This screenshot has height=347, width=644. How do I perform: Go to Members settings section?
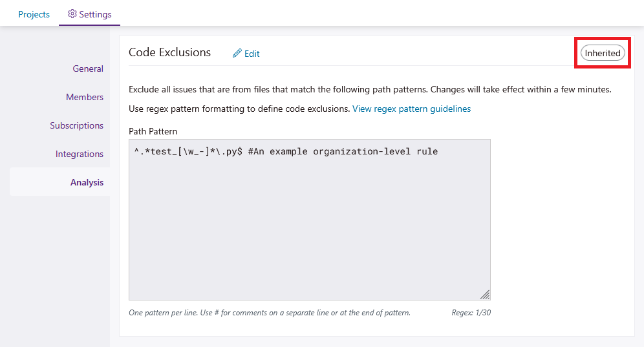click(x=85, y=97)
